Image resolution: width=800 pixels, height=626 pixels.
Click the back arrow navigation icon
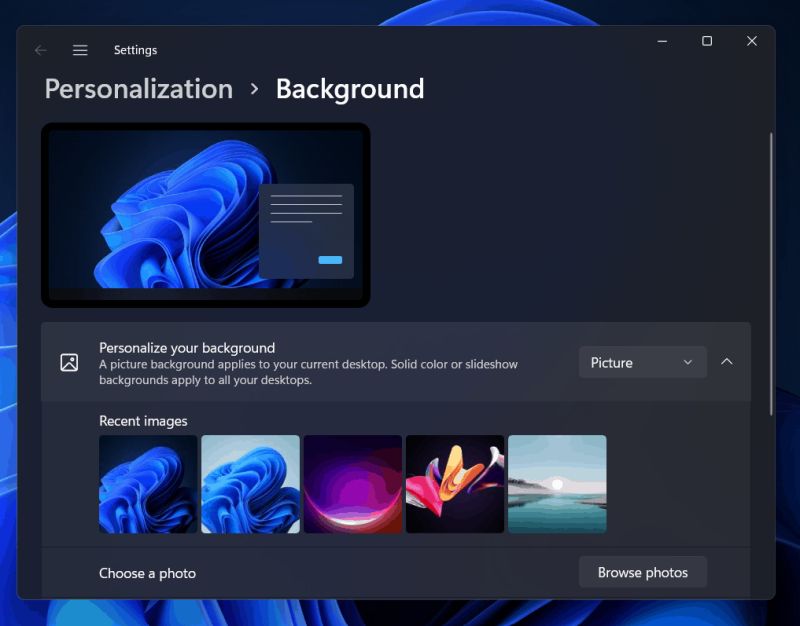coord(40,50)
